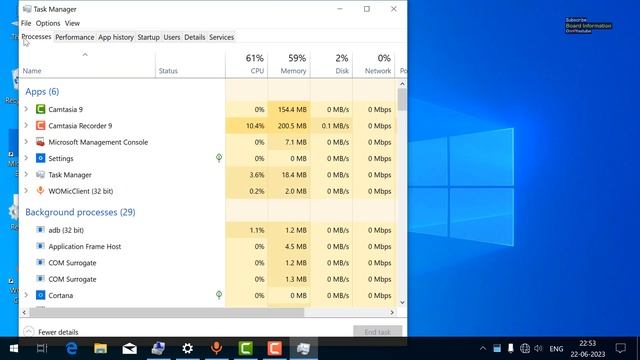640x360 pixels.
Task: Open the volume control in system tray
Action: (x=538, y=348)
